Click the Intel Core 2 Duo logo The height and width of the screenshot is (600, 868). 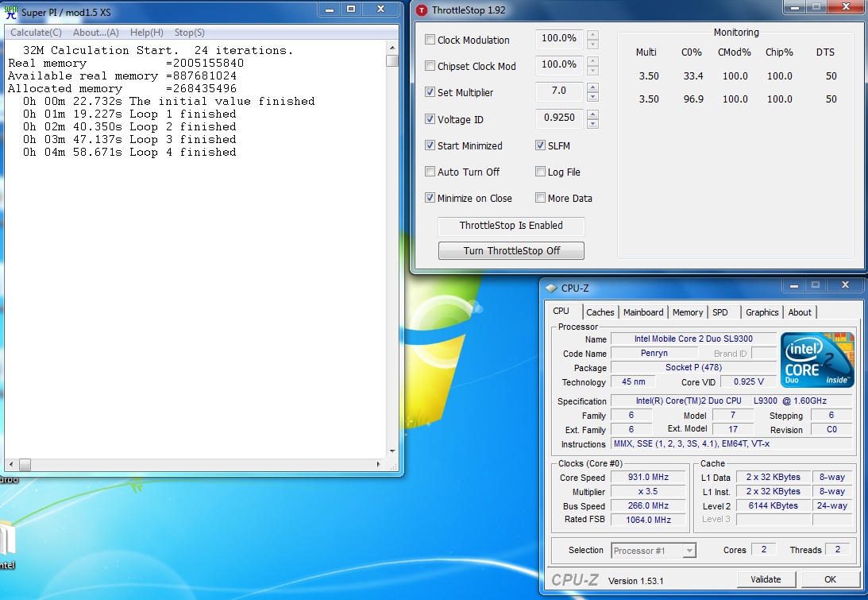817,359
